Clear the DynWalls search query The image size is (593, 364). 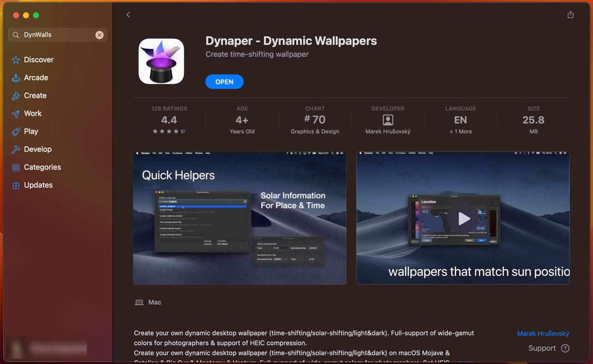[x=99, y=35]
